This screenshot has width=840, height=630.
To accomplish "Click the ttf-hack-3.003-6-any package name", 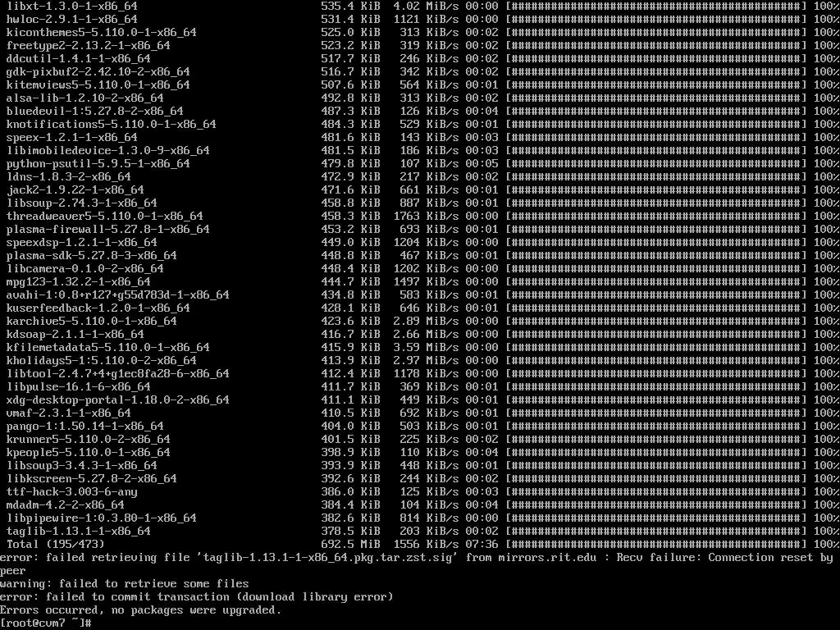I will [x=72, y=492].
